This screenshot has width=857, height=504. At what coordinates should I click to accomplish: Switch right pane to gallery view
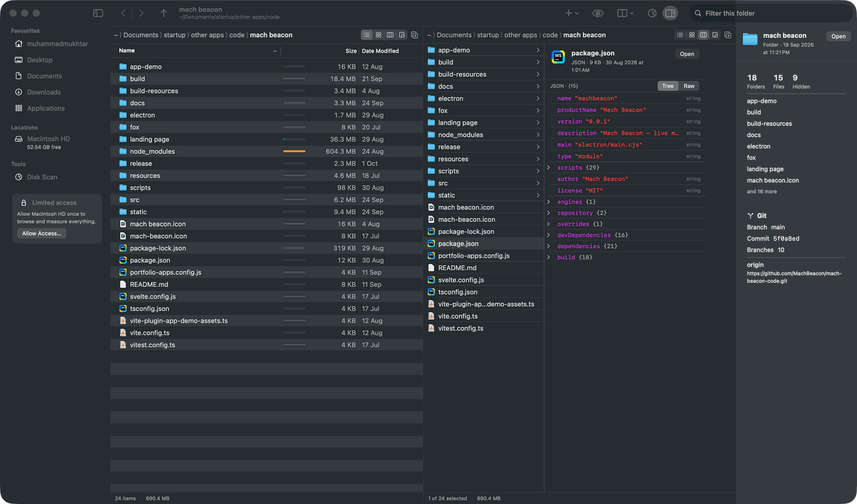715,35
